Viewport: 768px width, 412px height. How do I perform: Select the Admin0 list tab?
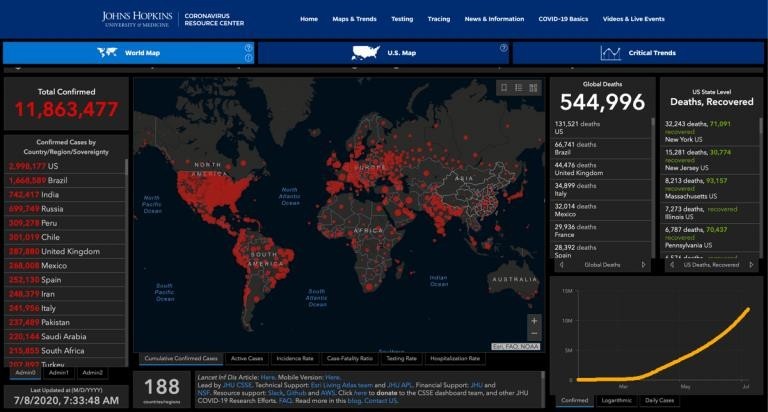25,373
